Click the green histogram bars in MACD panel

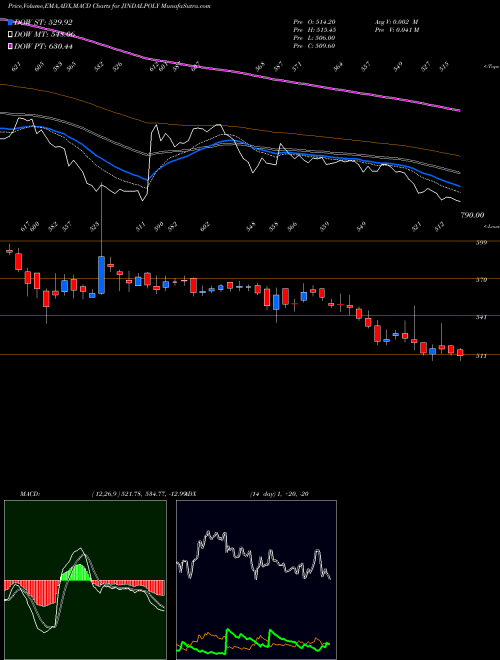(77, 573)
